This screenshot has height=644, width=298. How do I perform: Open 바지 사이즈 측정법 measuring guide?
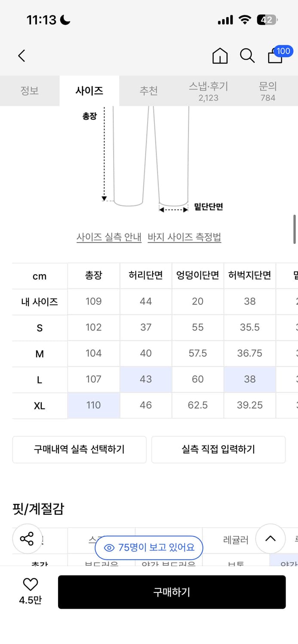point(184,237)
